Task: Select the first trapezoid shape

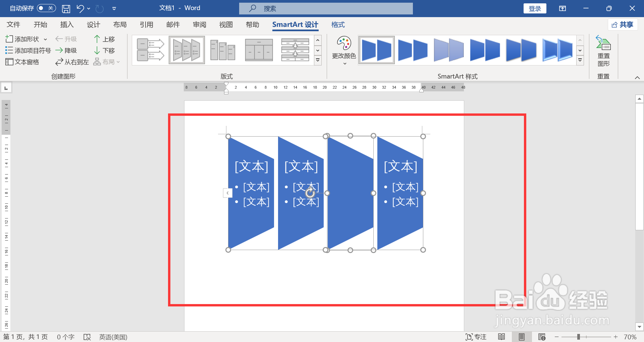Action: (251, 193)
